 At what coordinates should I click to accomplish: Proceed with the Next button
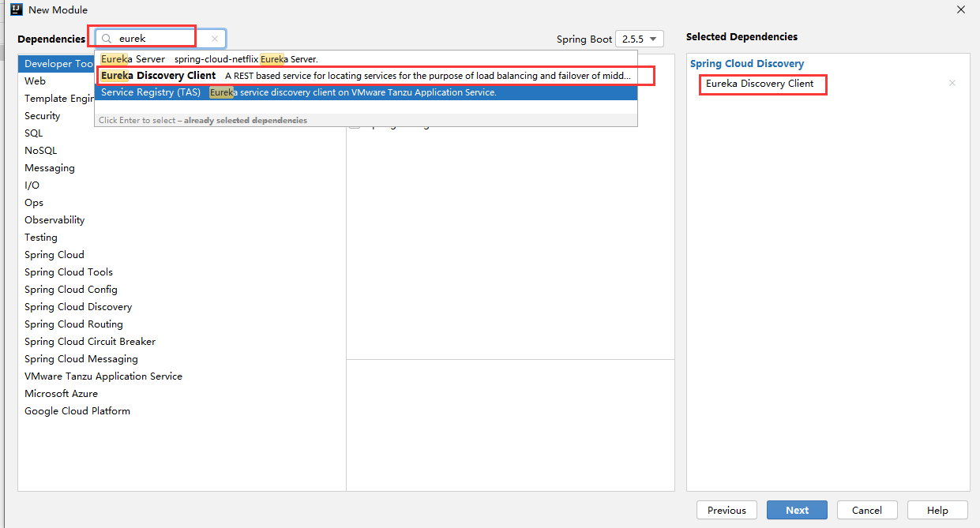797,510
